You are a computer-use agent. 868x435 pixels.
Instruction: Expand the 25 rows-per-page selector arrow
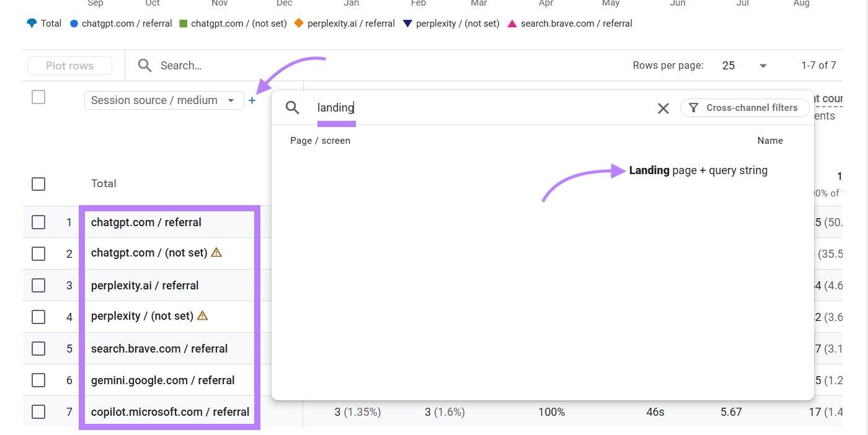coord(763,65)
